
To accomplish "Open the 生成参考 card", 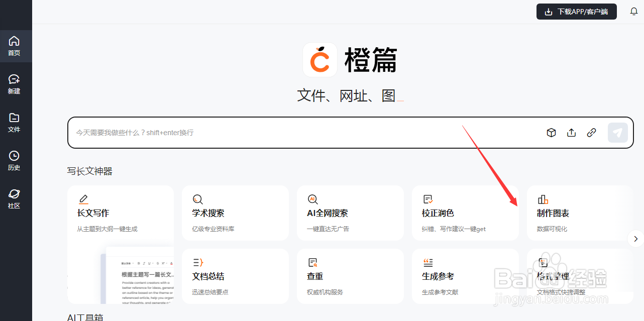I will click(465, 276).
